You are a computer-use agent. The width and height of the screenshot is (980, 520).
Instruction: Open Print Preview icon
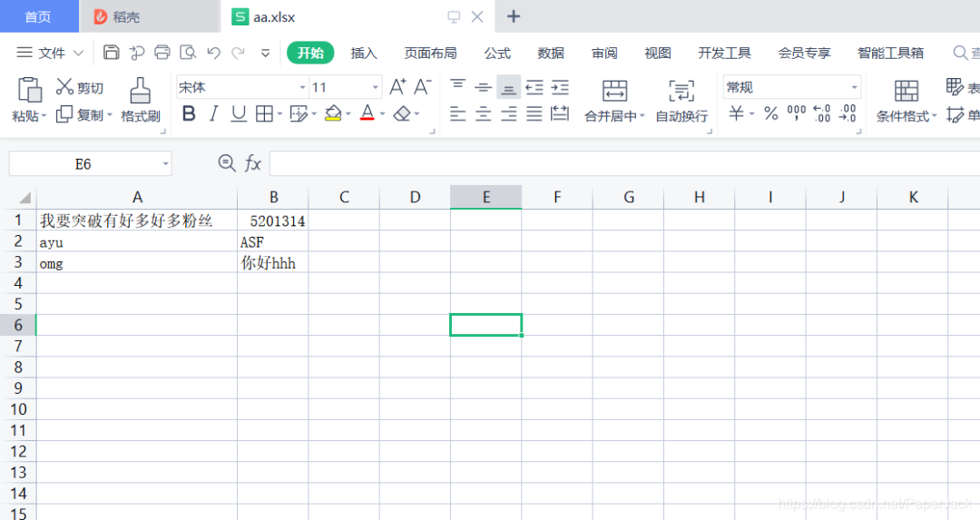(x=188, y=53)
